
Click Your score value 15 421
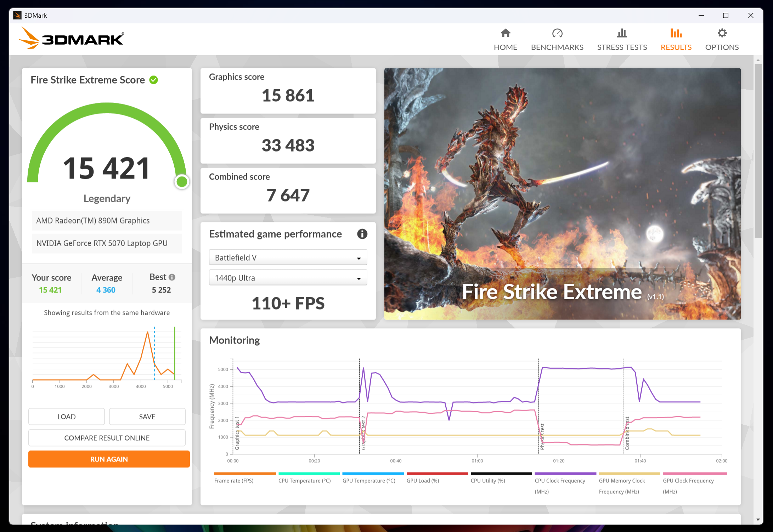tap(50, 290)
